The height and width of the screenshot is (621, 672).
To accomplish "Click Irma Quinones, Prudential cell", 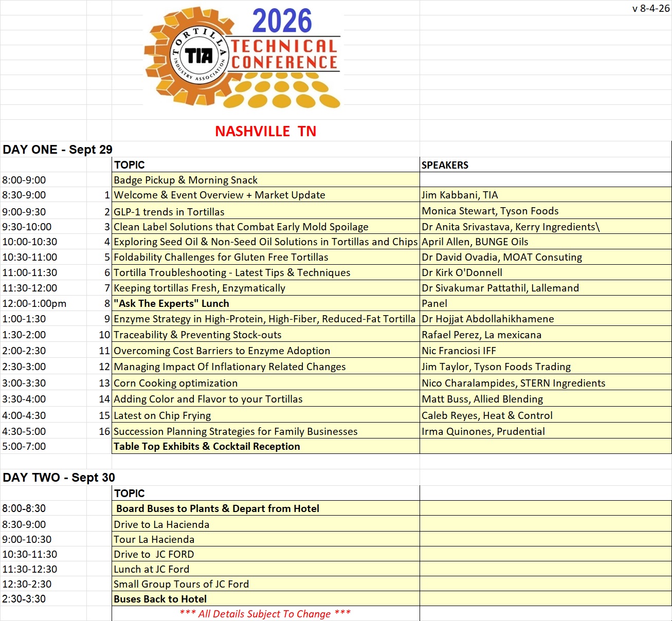I will (x=546, y=431).
